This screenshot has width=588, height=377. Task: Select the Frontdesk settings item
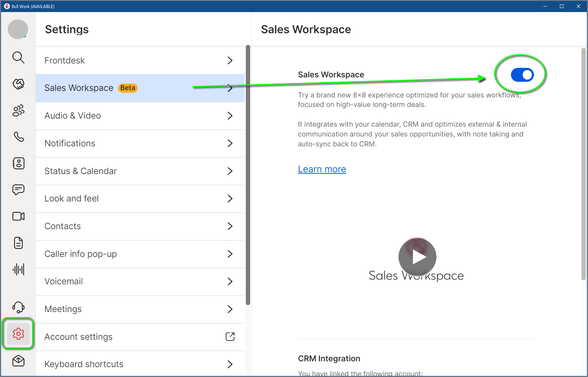[140, 61]
